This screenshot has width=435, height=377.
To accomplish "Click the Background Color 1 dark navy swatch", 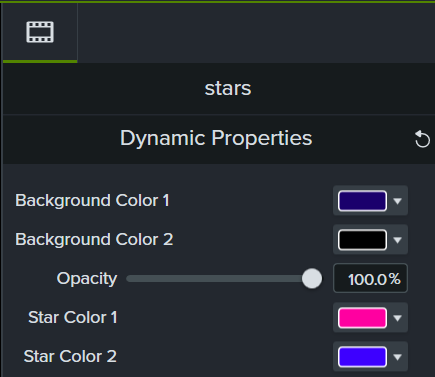I will tap(362, 201).
